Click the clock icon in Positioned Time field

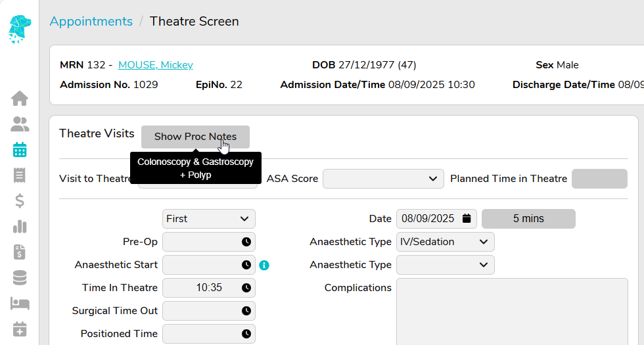[x=246, y=334]
